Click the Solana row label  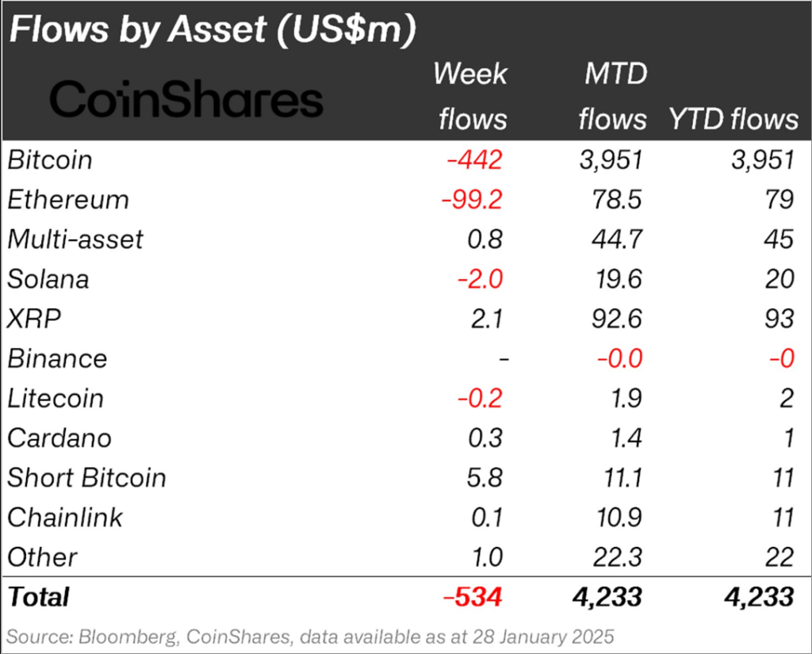(48, 279)
